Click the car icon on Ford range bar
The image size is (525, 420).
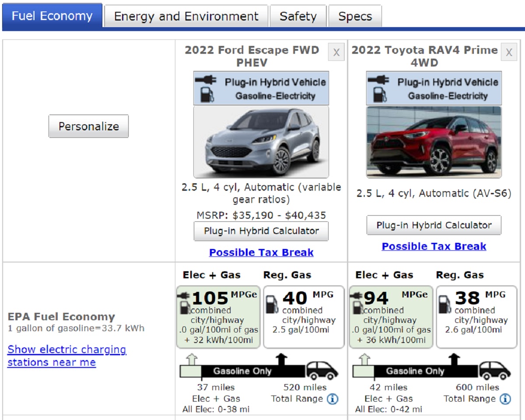[x=322, y=371]
